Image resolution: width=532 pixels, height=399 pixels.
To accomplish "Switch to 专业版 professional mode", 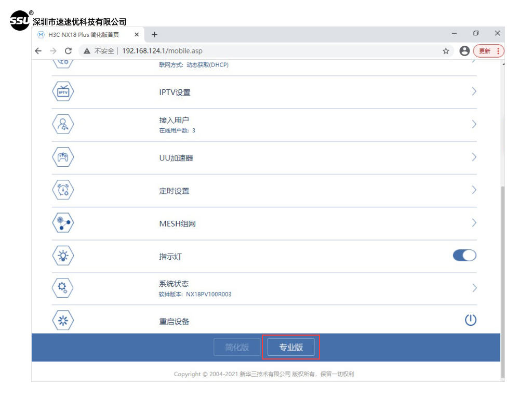I will [x=291, y=348].
